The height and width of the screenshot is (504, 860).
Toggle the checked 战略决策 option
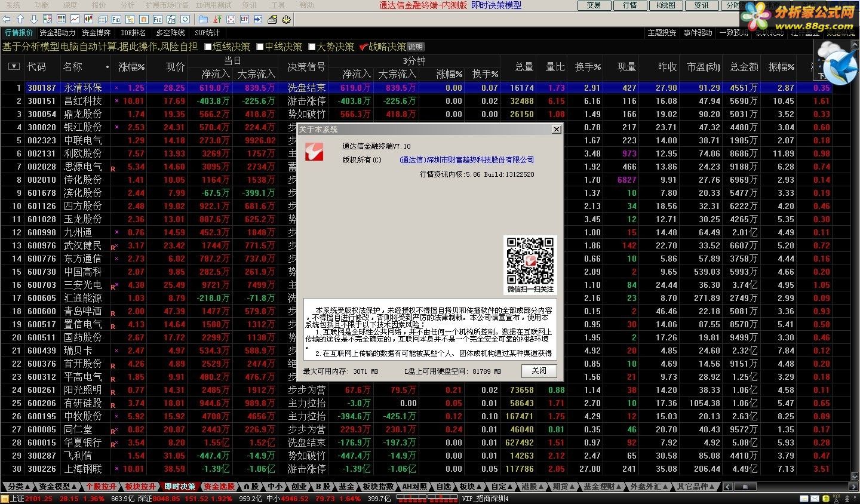[x=363, y=47]
